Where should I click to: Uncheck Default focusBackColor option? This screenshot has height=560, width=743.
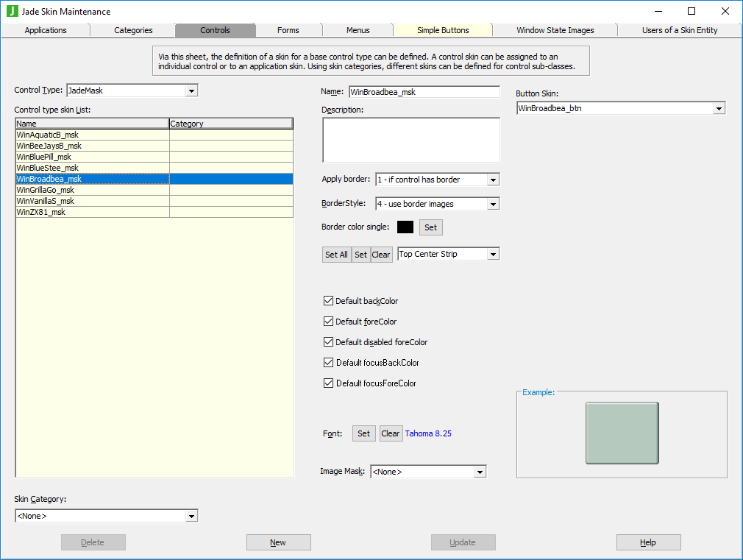(x=328, y=363)
